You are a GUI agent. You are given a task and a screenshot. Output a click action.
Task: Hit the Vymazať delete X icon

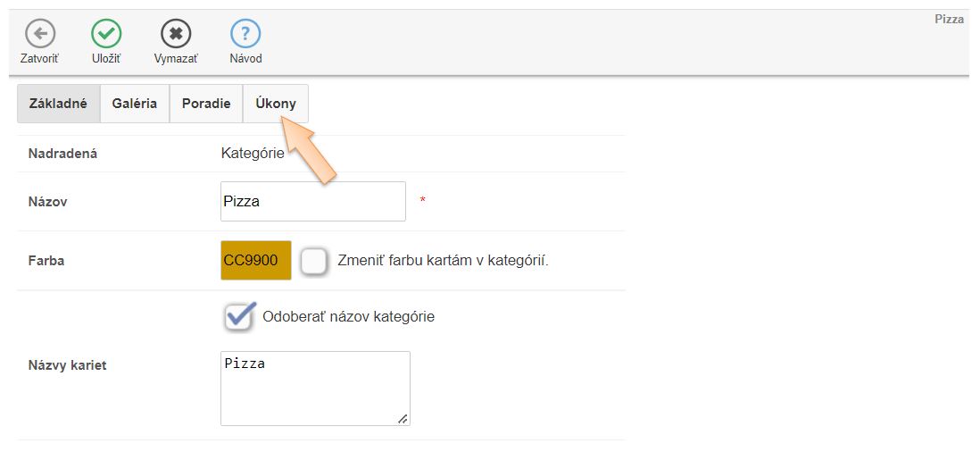pyautogui.click(x=176, y=34)
